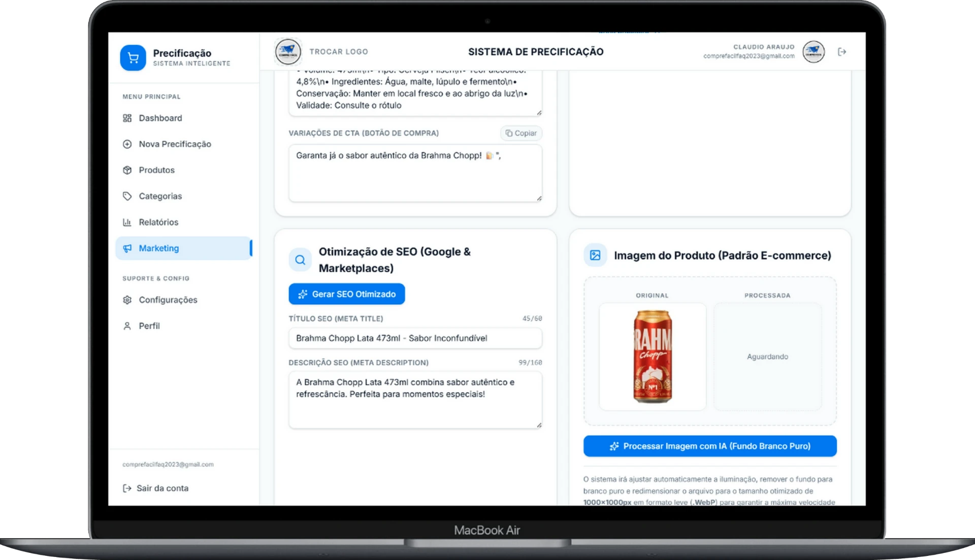Click the 99/160 description character counter

pos(530,363)
